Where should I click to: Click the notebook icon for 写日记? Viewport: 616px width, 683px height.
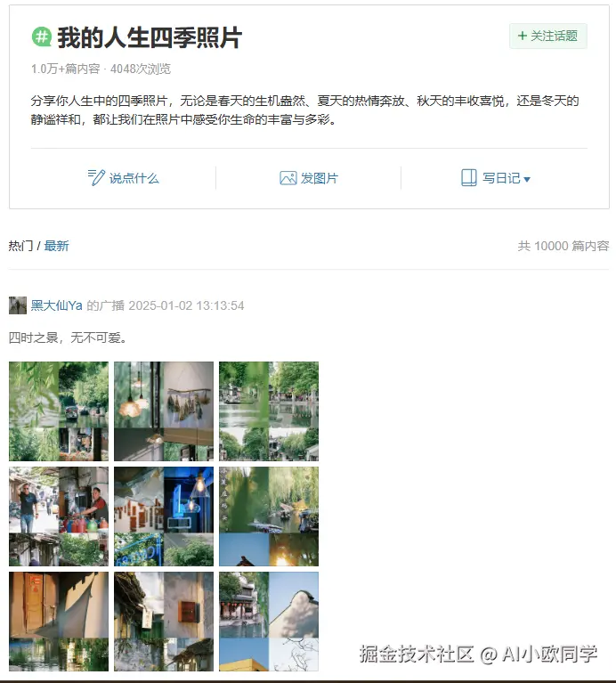(469, 178)
